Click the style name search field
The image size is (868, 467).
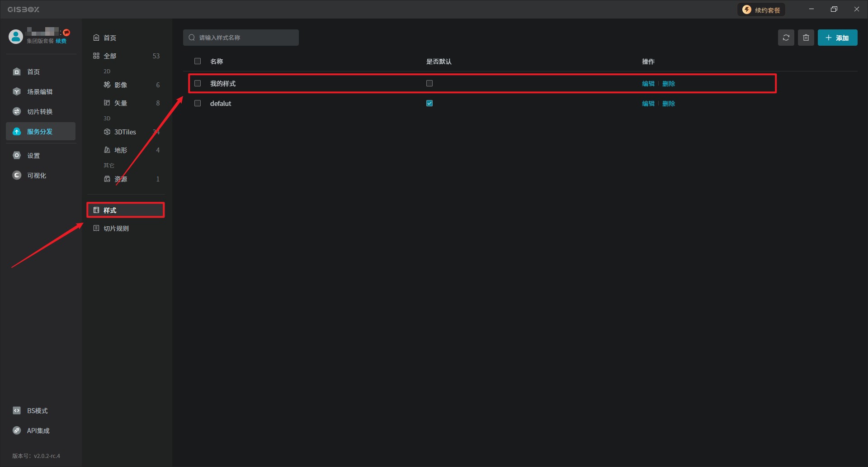(x=244, y=38)
